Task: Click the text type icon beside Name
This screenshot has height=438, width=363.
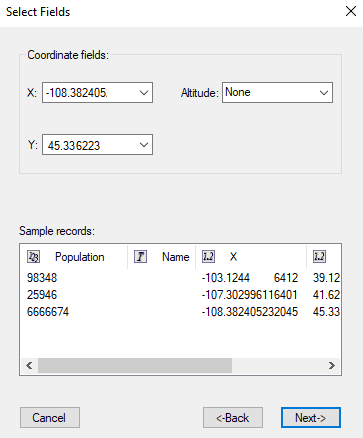Action: (140, 257)
